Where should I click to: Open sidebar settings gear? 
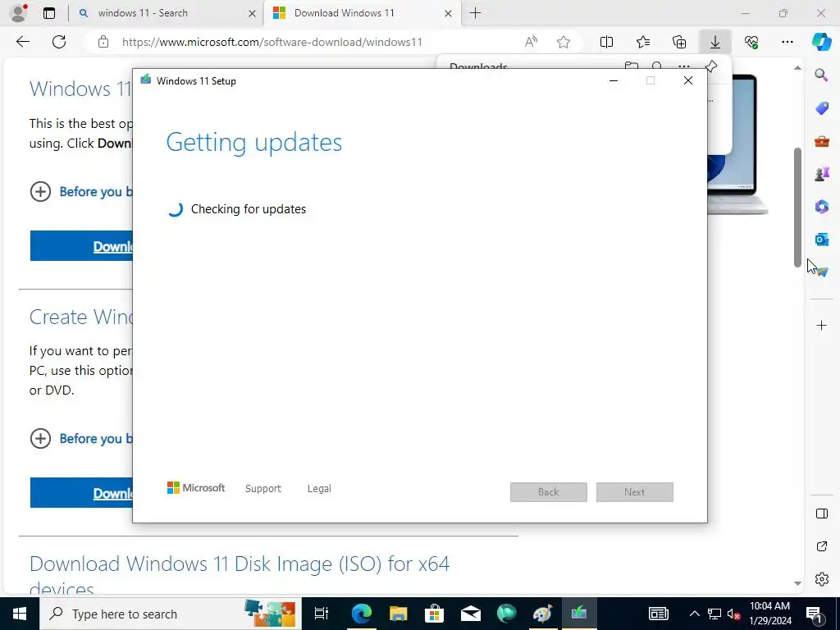pyautogui.click(x=821, y=579)
